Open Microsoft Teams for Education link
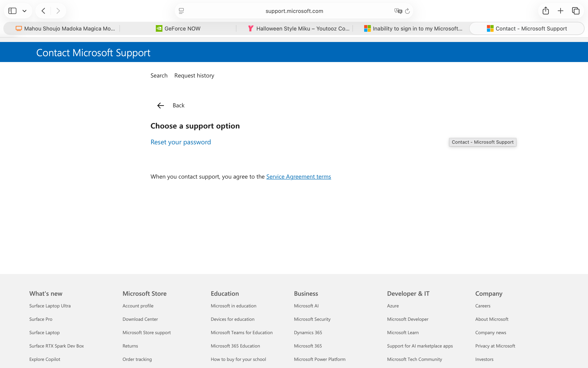 (x=242, y=332)
